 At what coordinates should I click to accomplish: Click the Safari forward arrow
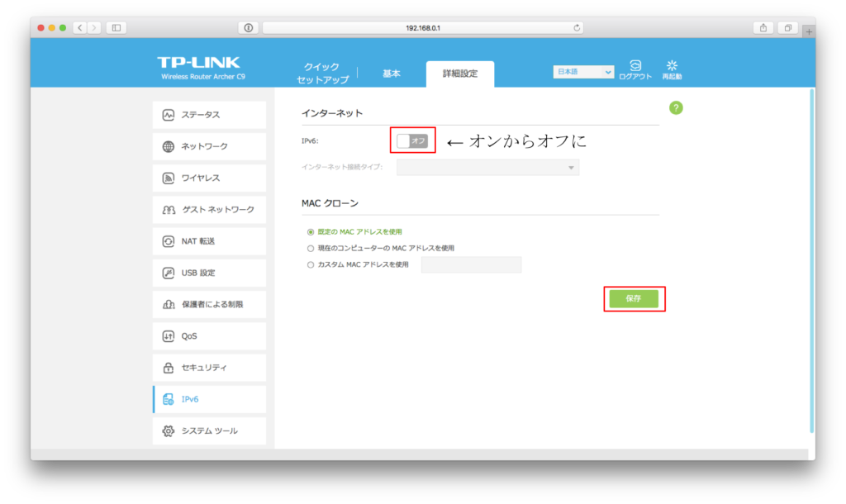tap(94, 27)
